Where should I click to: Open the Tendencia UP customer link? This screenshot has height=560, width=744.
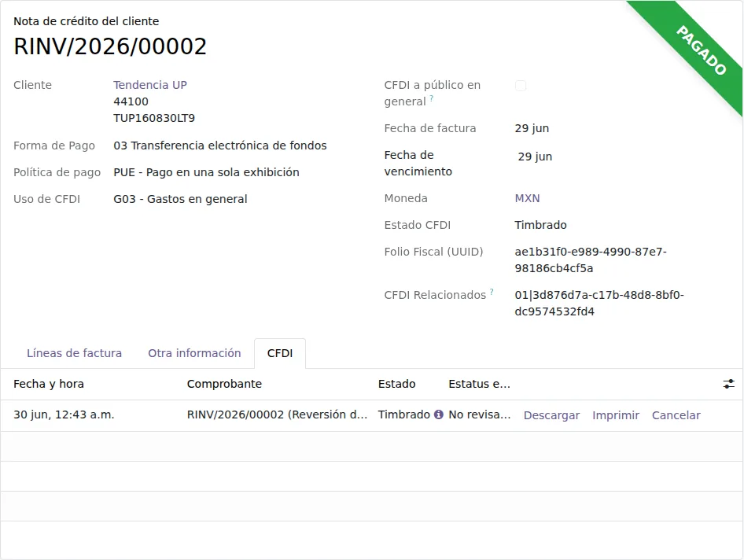tap(150, 85)
